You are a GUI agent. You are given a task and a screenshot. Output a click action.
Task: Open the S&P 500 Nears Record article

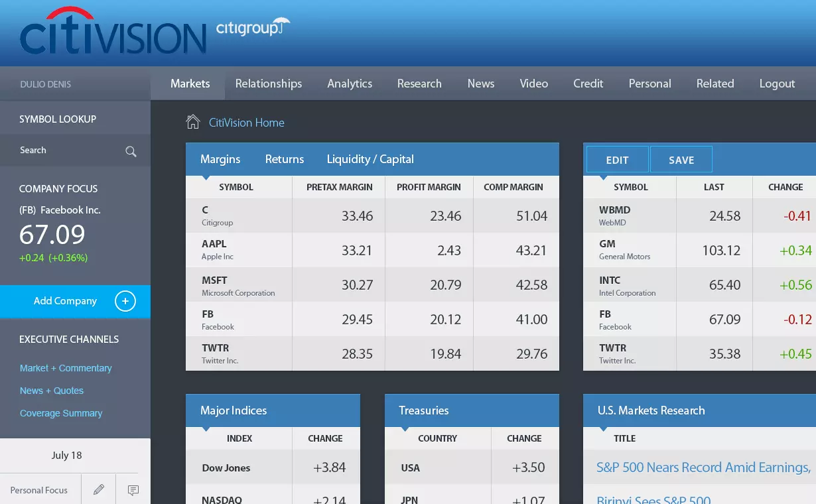(x=704, y=468)
